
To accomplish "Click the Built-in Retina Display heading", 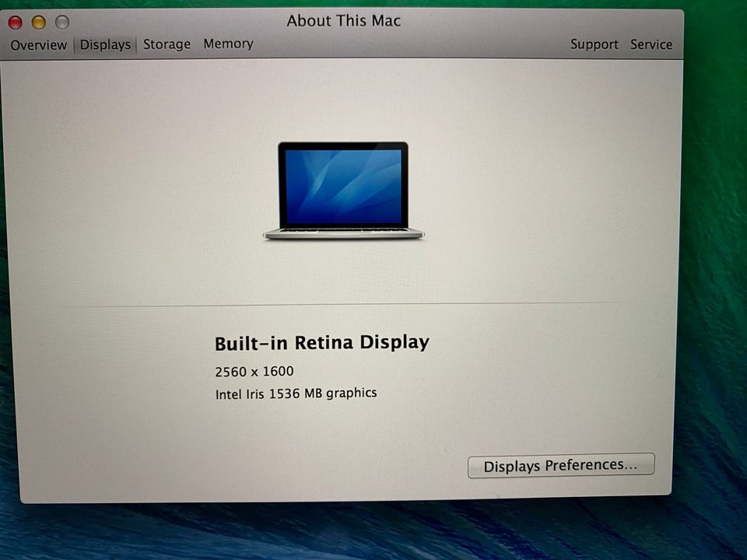I will click(322, 343).
